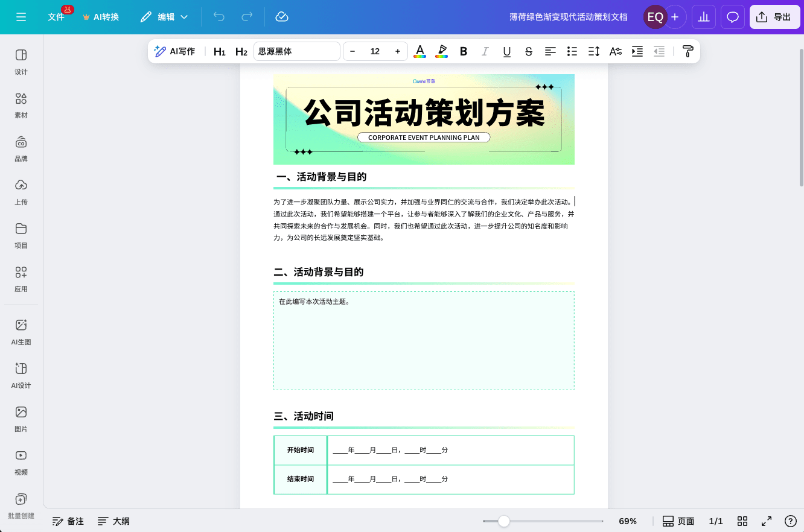
Task: Select the AI生图 tool in sidebar
Action: pyautogui.click(x=21, y=332)
